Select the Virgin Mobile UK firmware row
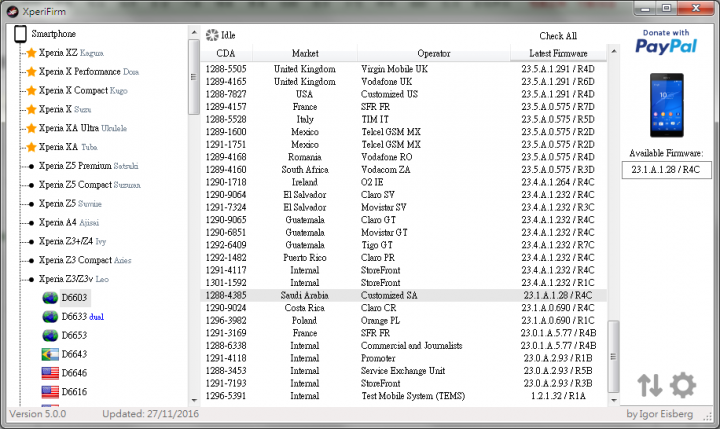720x429 pixels. pos(403,69)
